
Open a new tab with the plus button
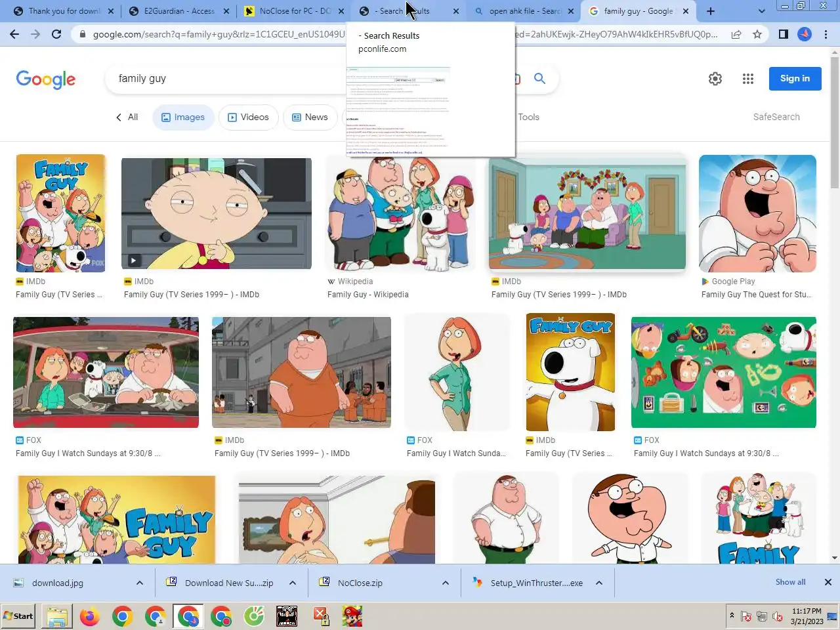(x=711, y=11)
